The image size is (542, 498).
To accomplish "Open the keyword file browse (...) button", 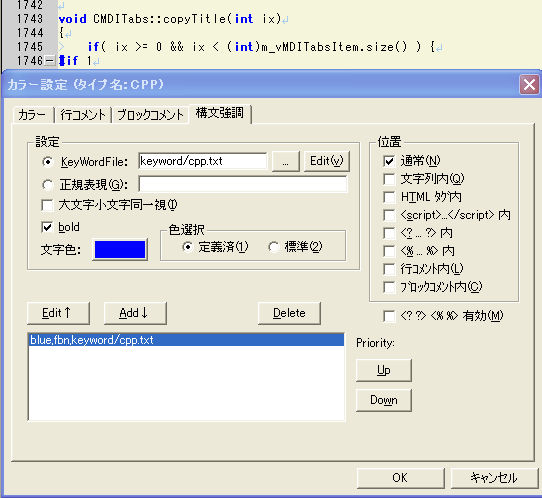I will (286, 161).
